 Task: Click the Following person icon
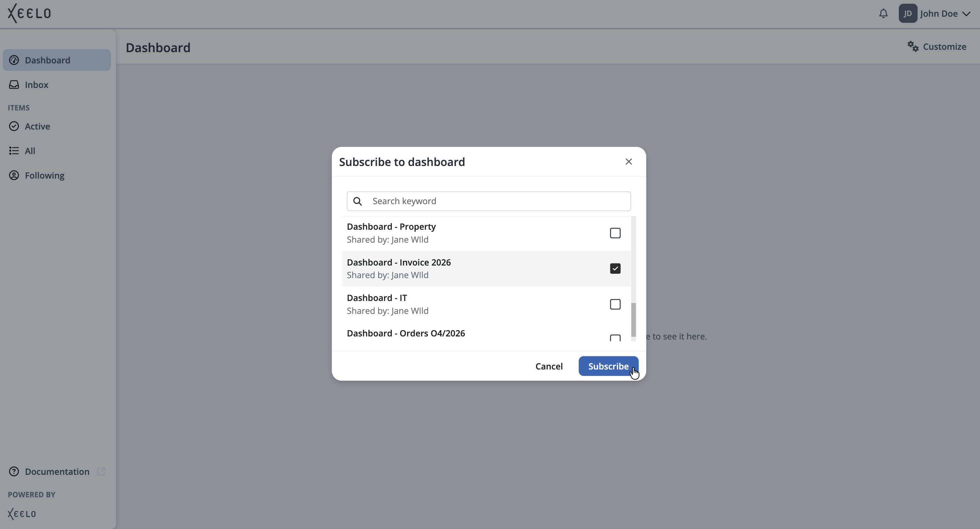[x=14, y=175]
